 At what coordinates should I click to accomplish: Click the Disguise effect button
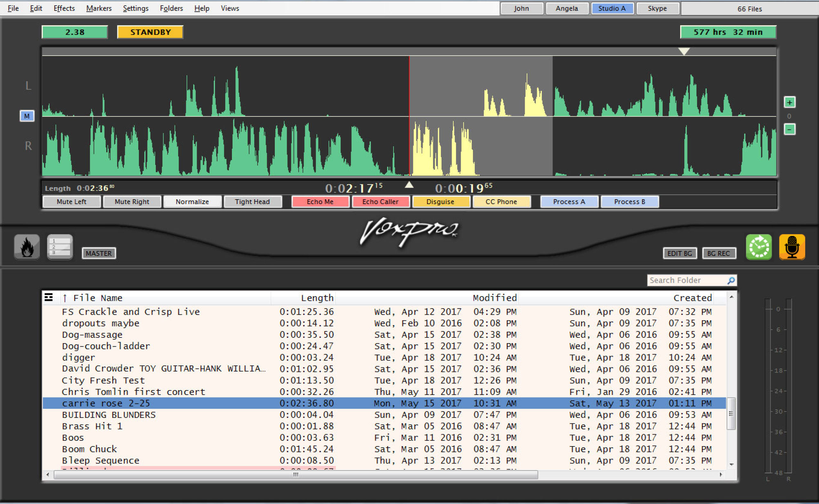tap(441, 202)
